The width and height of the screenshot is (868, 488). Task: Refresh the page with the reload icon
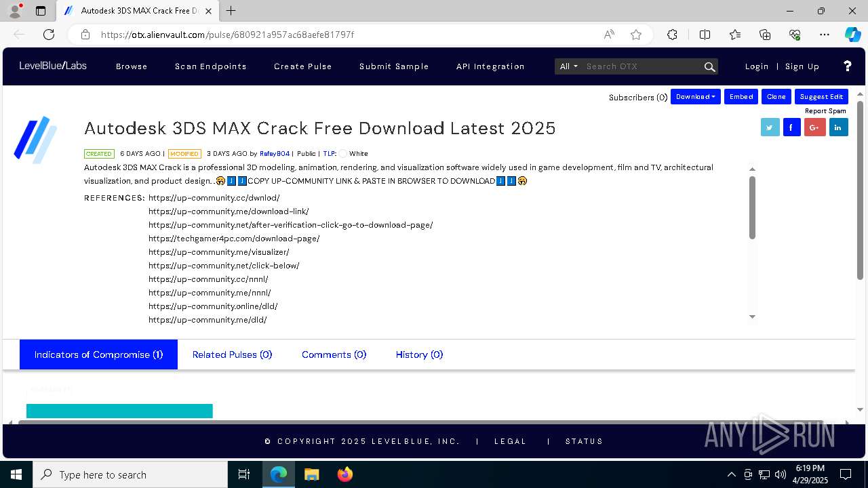coord(49,35)
